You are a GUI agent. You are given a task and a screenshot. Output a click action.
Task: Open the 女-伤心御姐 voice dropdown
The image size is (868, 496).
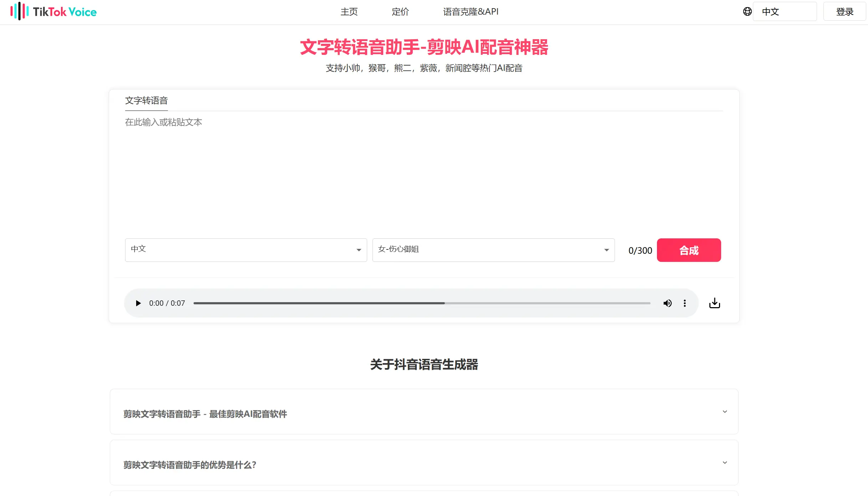click(x=493, y=250)
